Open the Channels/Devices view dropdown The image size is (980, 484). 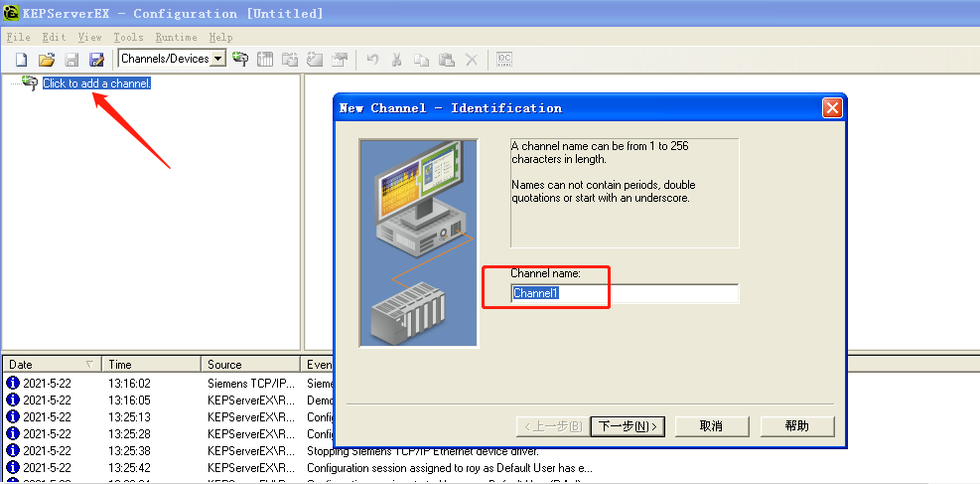pos(217,59)
